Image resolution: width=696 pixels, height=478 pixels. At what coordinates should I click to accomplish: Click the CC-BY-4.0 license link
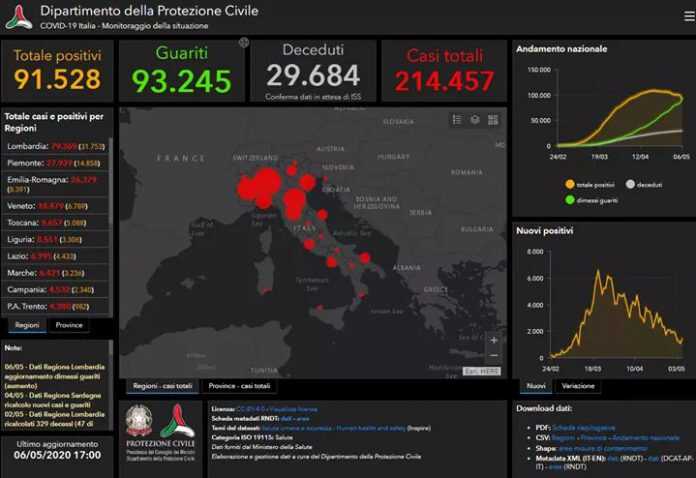point(252,408)
